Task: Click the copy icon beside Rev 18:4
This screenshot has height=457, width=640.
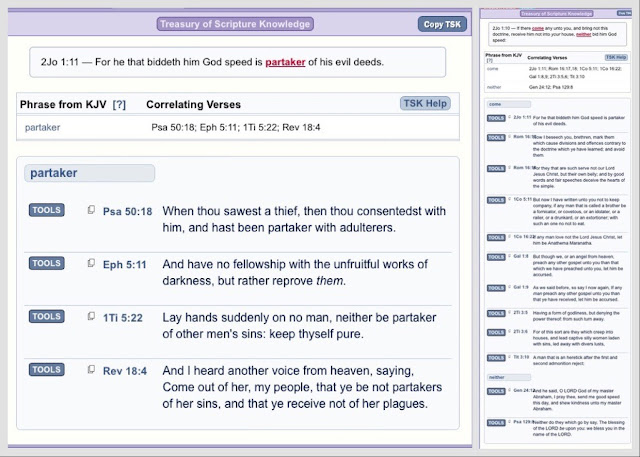Action: (91, 369)
